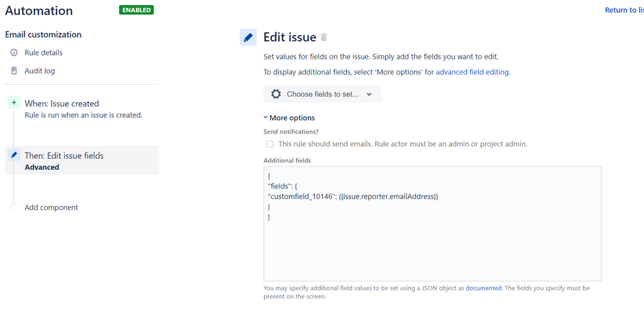Image resolution: width=644 pixels, height=315 pixels.
Task: Open Choose fields to set dropdown
Action: tap(322, 94)
